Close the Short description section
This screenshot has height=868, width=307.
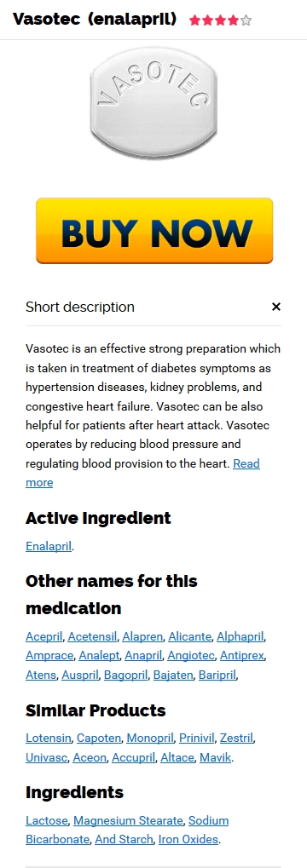(x=276, y=307)
